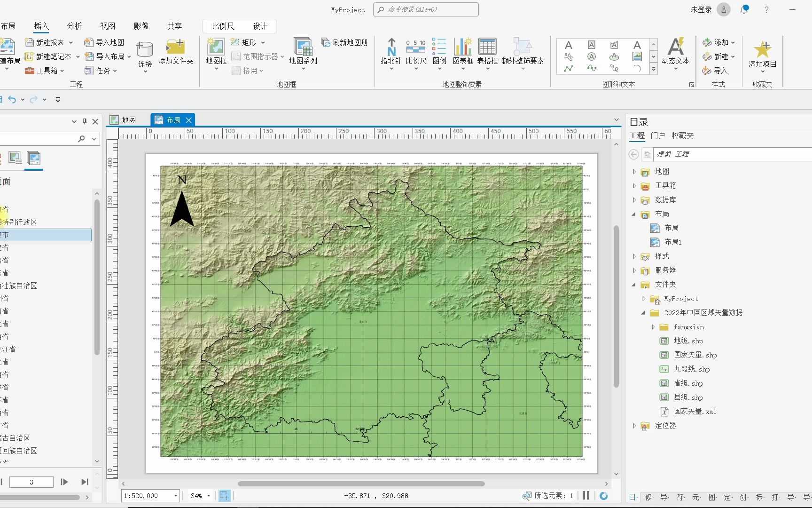
Task: Select 省级.shp in the Catalog pane
Action: [x=688, y=383]
